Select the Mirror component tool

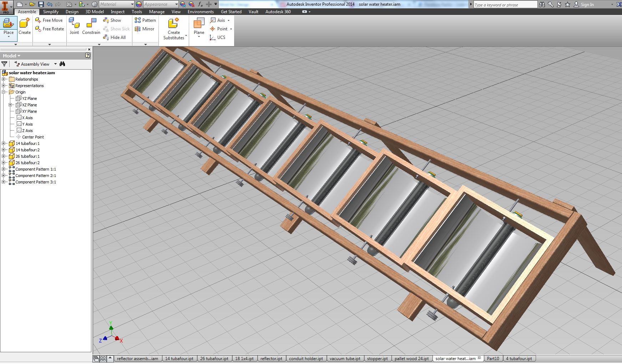145,29
